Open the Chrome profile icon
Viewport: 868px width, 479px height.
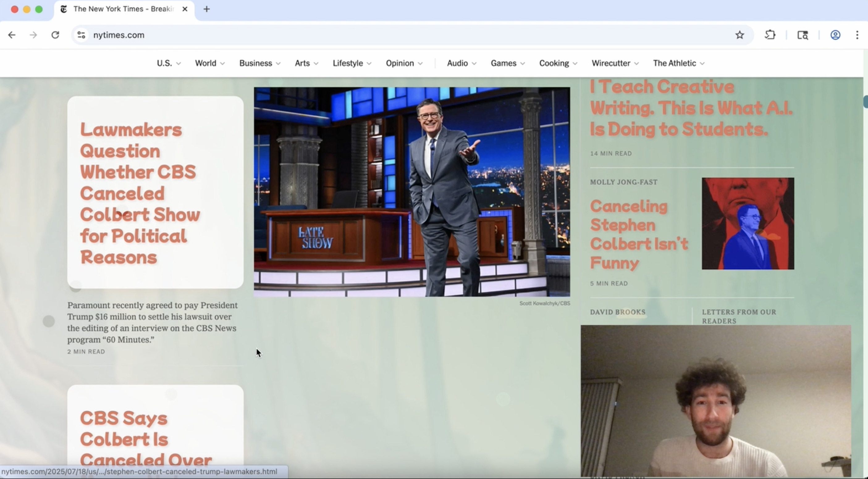click(x=835, y=35)
